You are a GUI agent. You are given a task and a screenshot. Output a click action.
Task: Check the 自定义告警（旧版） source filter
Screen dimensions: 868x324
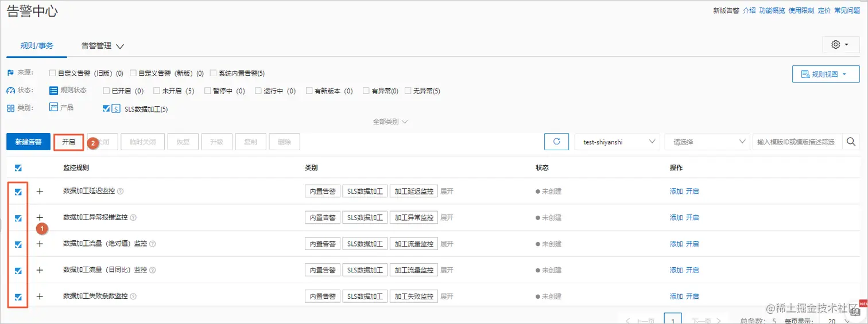[53, 73]
